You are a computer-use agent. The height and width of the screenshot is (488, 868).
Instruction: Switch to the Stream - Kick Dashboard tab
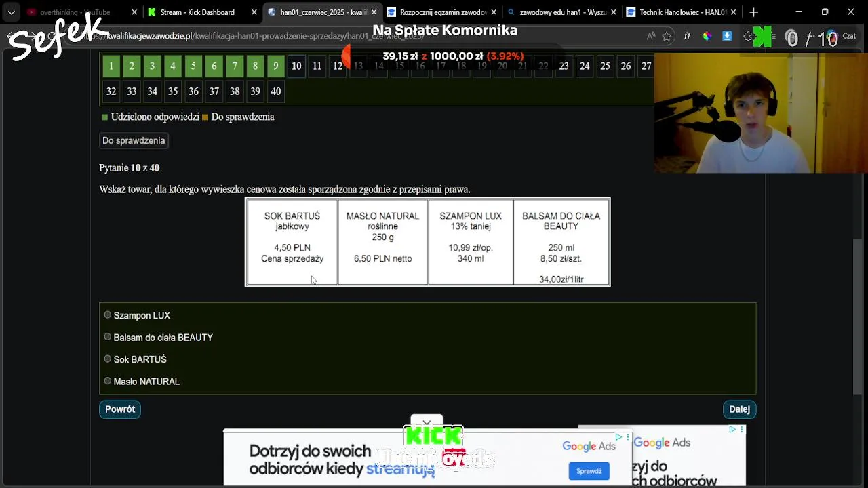coord(202,12)
